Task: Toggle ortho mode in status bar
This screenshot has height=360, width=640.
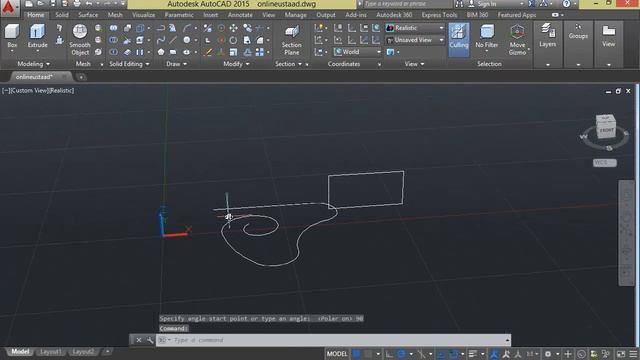Action: click(x=389, y=354)
